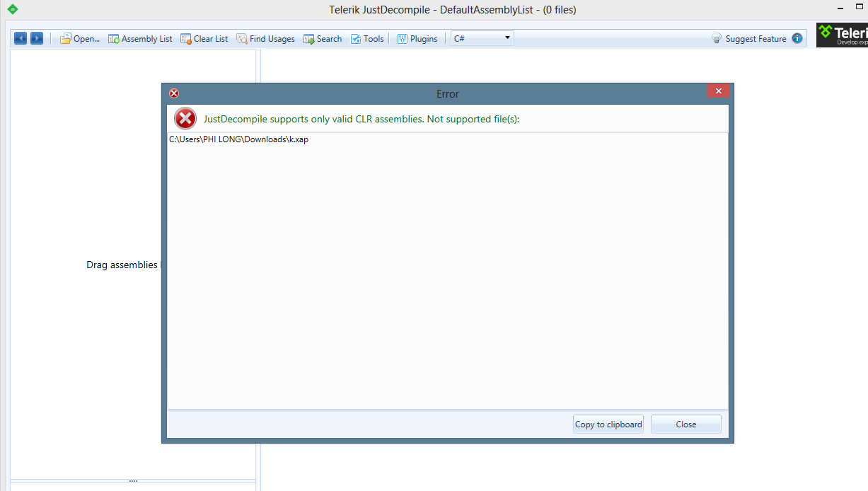Click the 'Not supported file(s)' error message
868x491 pixels.
tap(361, 119)
